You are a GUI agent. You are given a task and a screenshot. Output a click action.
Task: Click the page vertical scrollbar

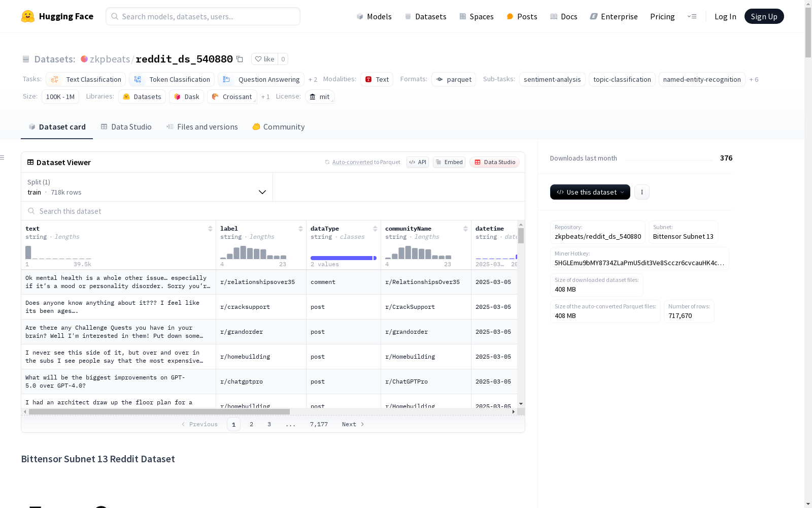(x=808, y=33)
